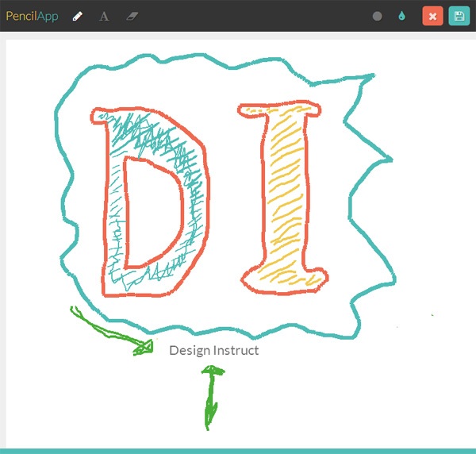Click the PencilApp logo
The height and width of the screenshot is (454, 476).
(33, 17)
